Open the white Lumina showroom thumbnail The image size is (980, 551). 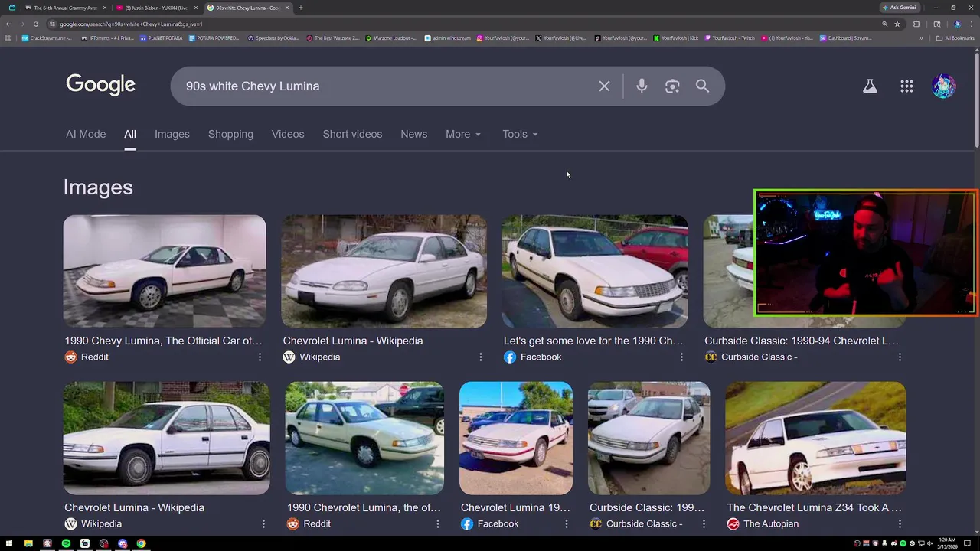(165, 271)
